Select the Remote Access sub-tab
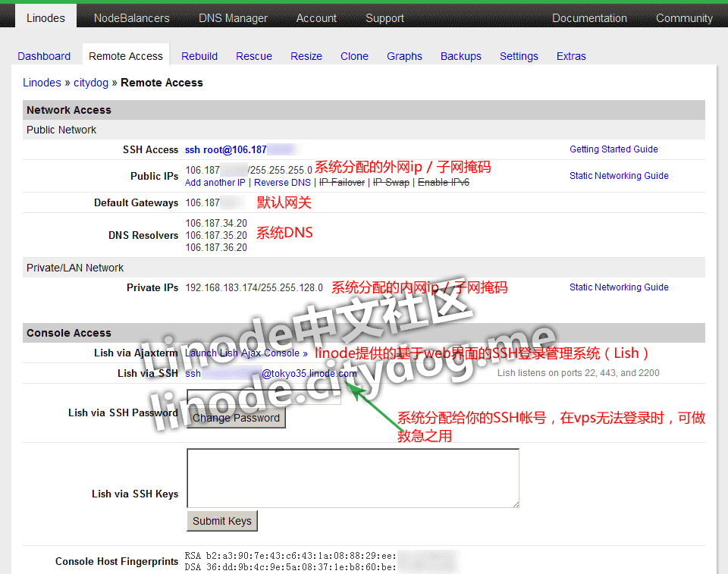This screenshot has width=728, height=574. pos(126,55)
